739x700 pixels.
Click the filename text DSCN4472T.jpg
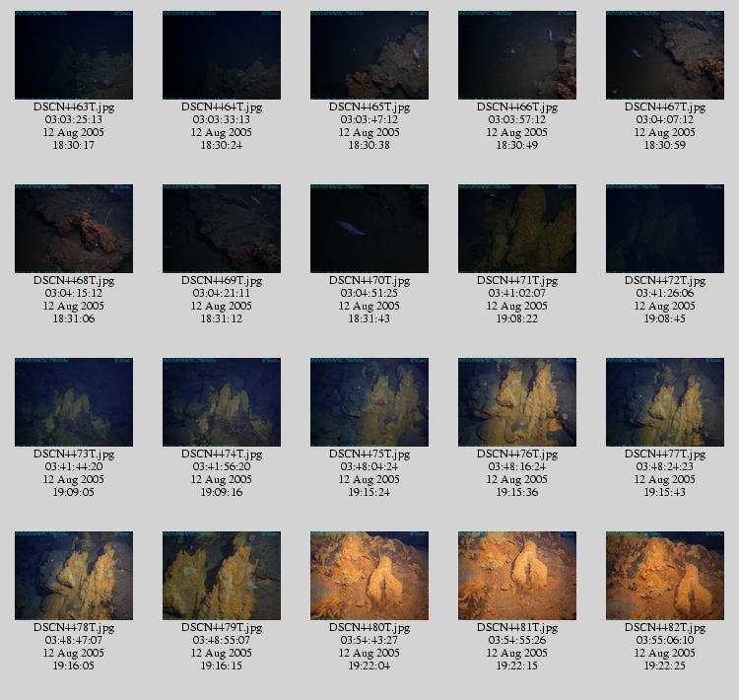click(x=665, y=281)
